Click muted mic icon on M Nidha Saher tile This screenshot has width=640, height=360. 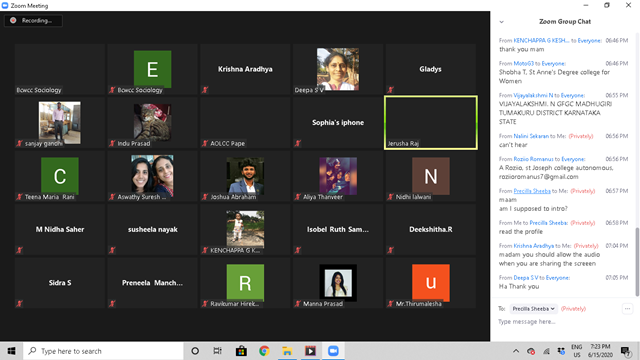19,250
